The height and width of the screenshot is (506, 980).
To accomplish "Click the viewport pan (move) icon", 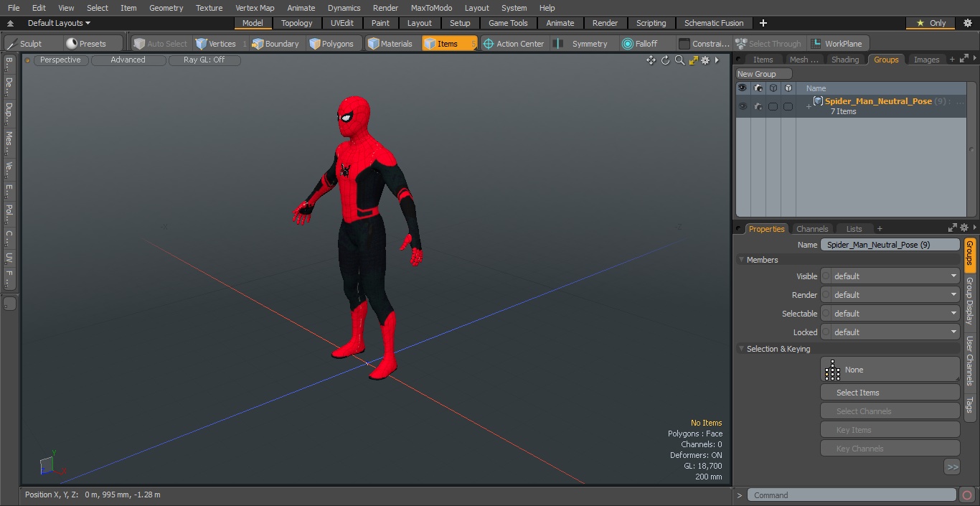I will (651, 60).
